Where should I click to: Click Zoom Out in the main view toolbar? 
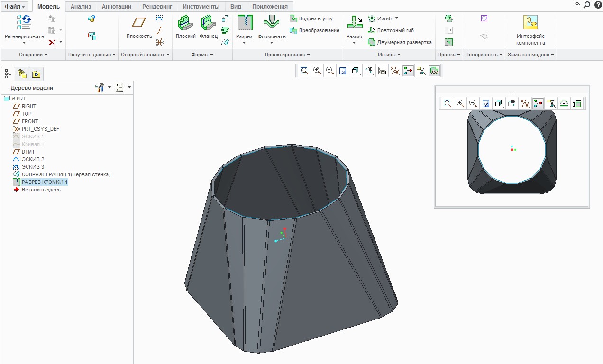(x=330, y=71)
